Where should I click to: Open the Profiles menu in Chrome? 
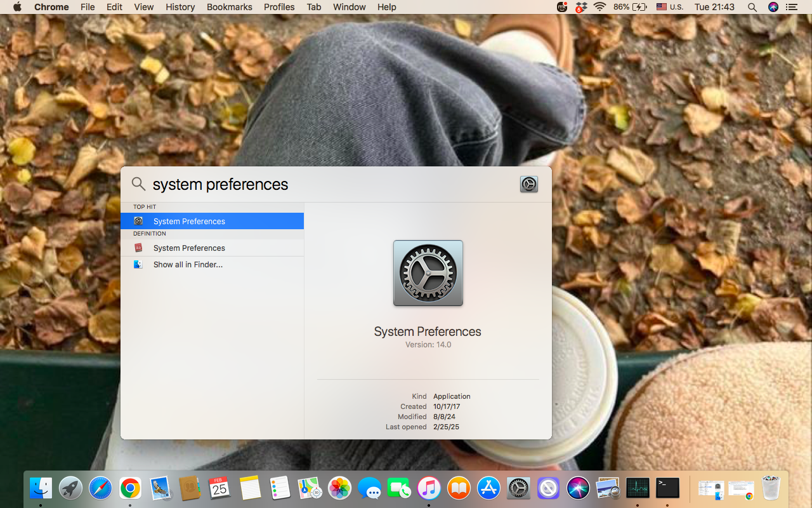click(279, 7)
